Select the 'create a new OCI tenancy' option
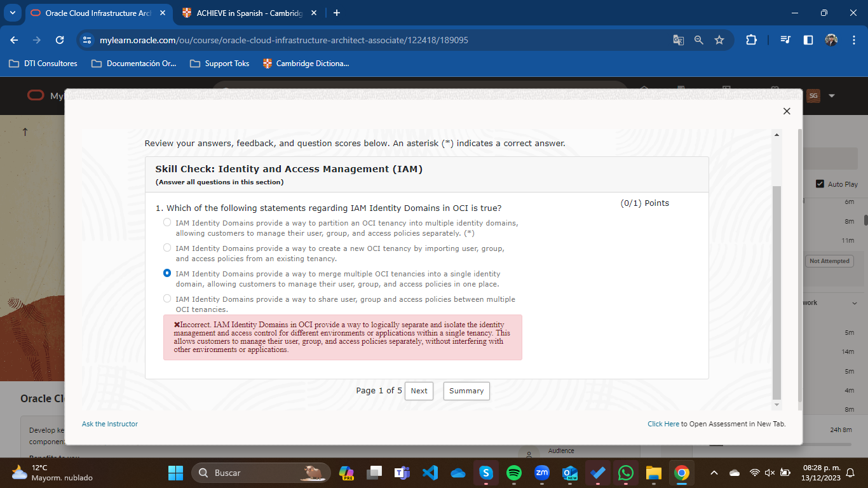This screenshot has width=868, height=488. click(x=167, y=248)
